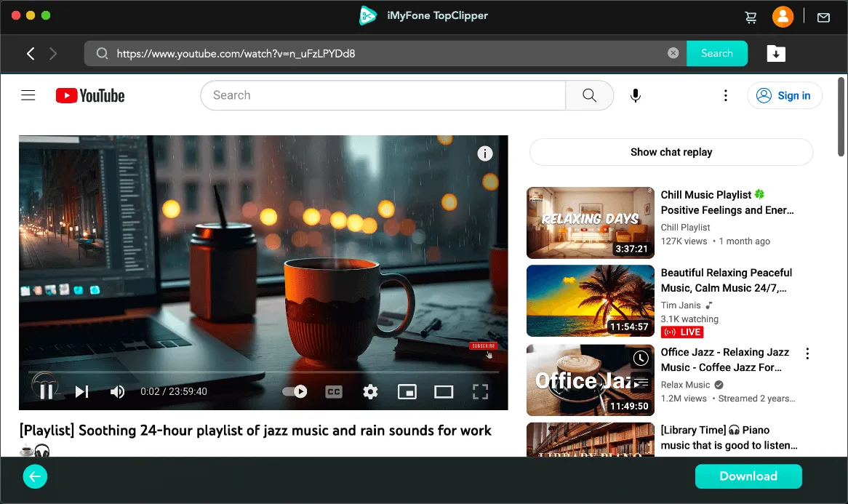Go back with the browser back arrow
Image resolution: width=848 pixels, height=504 pixels.
click(31, 53)
